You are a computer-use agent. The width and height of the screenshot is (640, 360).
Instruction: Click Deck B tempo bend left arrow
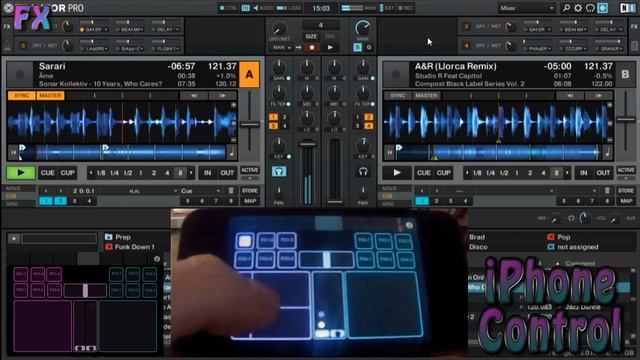click(570, 96)
